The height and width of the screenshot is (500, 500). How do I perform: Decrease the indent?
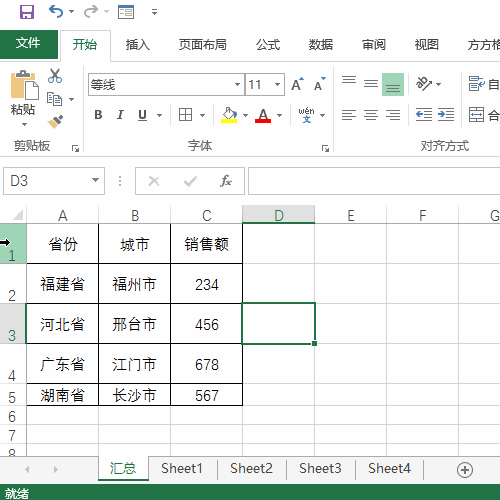[424, 115]
